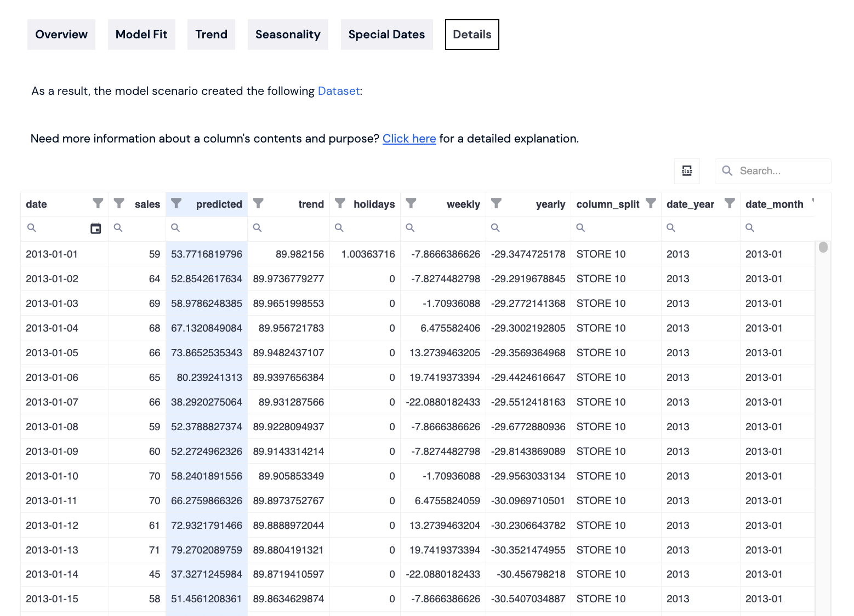Switch to the Seasonality tab

[x=288, y=35]
